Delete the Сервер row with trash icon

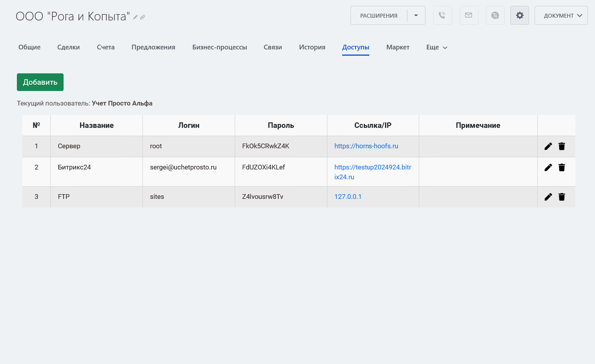(562, 146)
